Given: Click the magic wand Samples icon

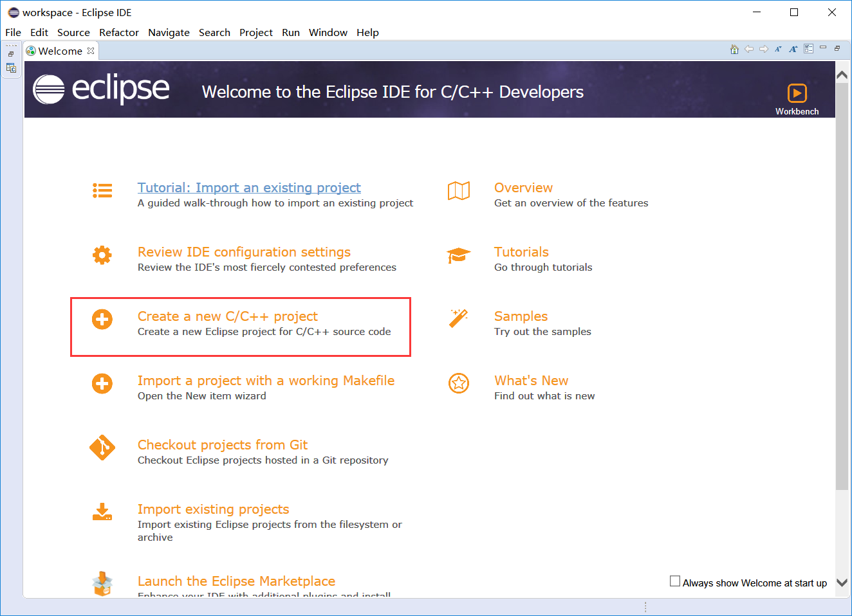Looking at the screenshot, I should pyautogui.click(x=458, y=318).
